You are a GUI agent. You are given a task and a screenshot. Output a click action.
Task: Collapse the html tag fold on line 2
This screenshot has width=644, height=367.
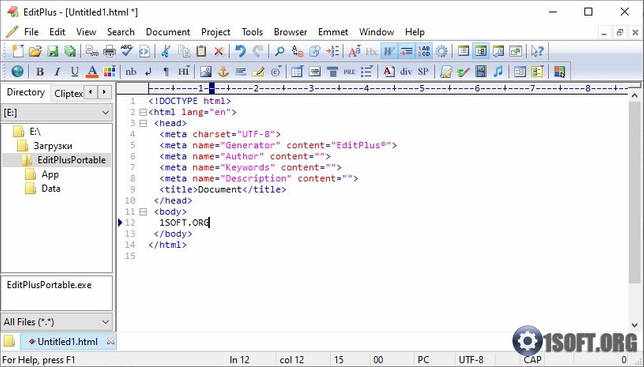[x=143, y=112]
